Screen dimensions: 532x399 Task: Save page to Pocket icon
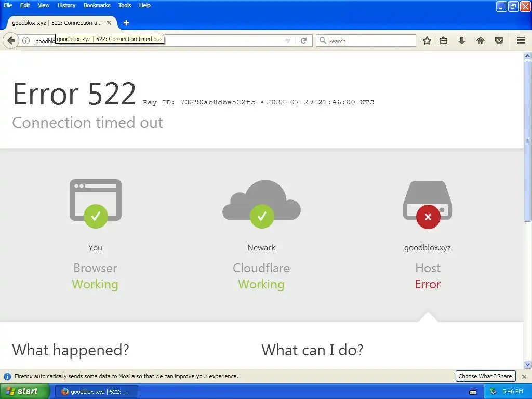(x=499, y=41)
